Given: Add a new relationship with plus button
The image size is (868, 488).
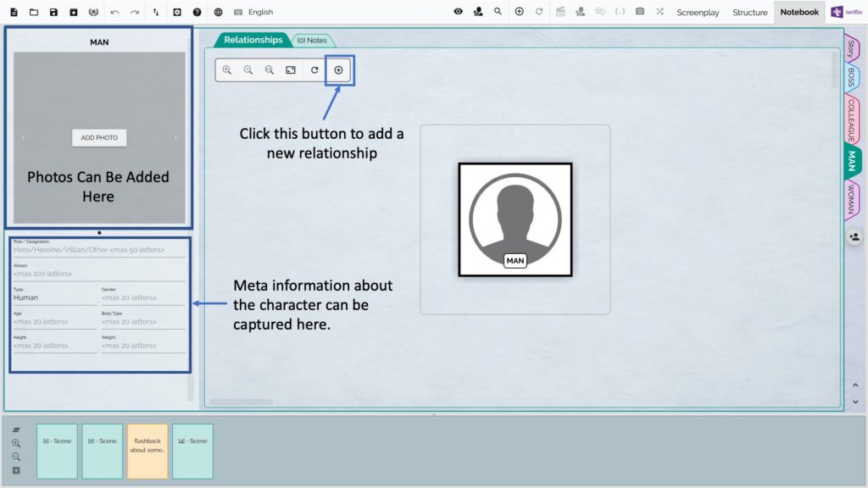Looking at the screenshot, I should [339, 70].
